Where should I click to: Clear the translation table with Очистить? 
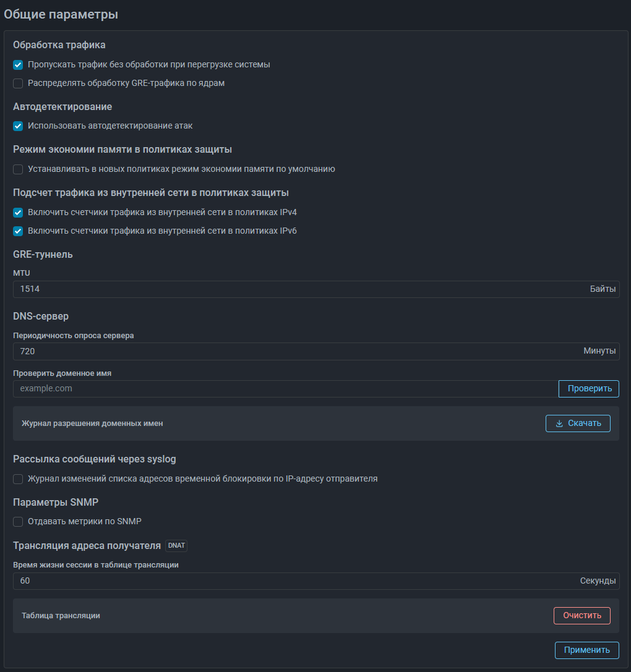582,616
